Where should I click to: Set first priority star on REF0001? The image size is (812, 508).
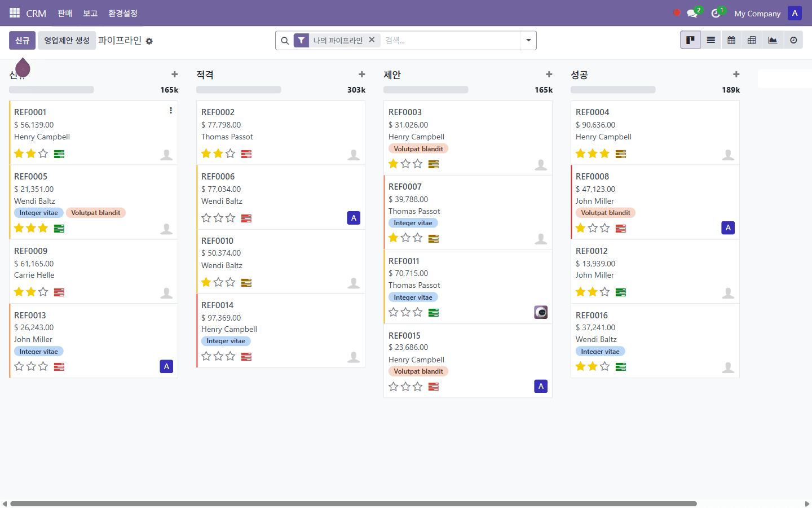pyautogui.click(x=19, y=153)
